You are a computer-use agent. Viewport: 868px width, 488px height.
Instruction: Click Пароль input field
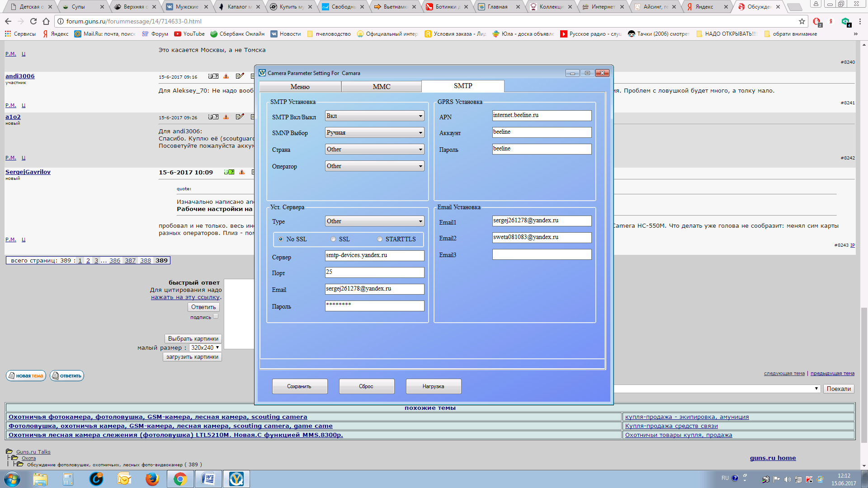tap(374, 305)
